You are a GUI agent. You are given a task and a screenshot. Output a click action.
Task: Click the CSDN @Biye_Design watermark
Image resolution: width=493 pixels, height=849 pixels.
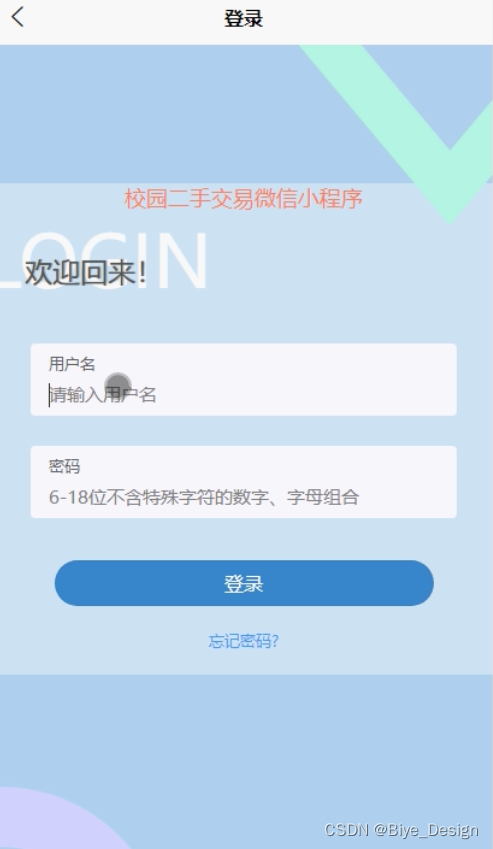402,830
